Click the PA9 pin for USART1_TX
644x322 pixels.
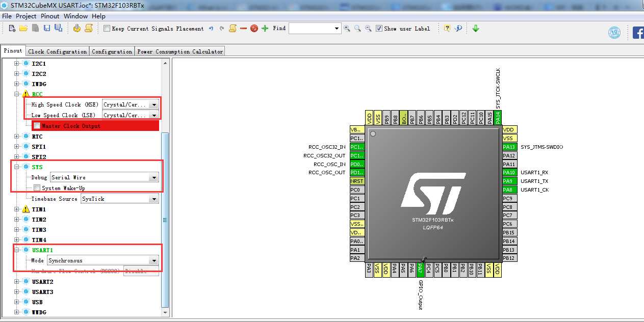pos(509,181)
